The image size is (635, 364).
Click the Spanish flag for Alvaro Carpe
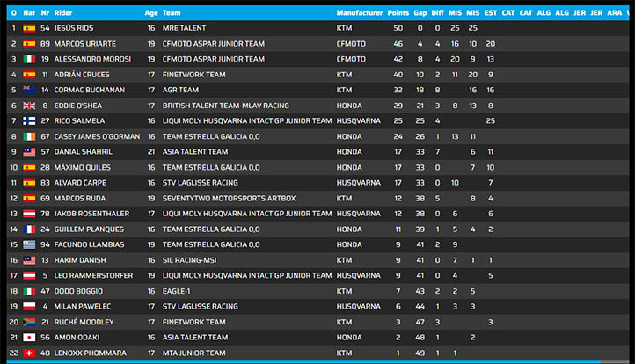[x=29, y=183]
